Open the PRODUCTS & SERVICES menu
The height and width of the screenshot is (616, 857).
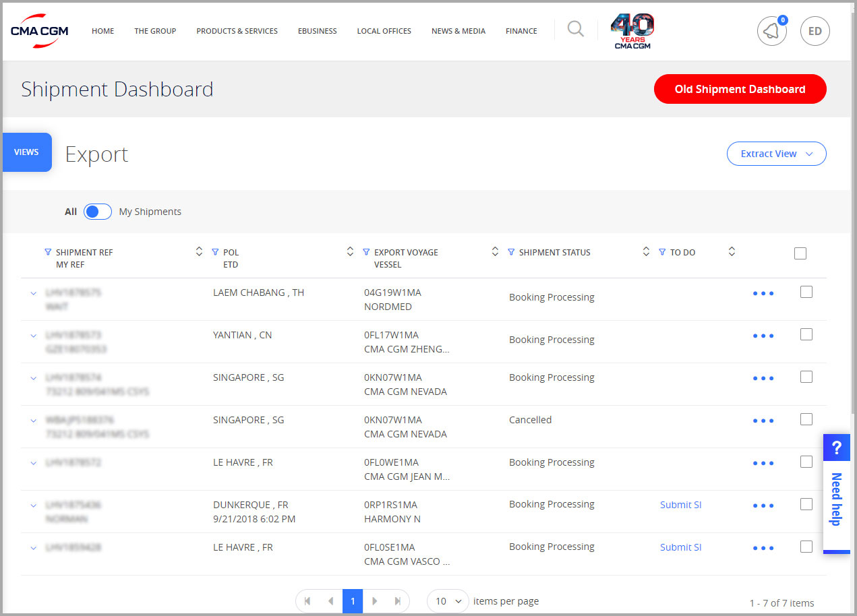point(237,31)
